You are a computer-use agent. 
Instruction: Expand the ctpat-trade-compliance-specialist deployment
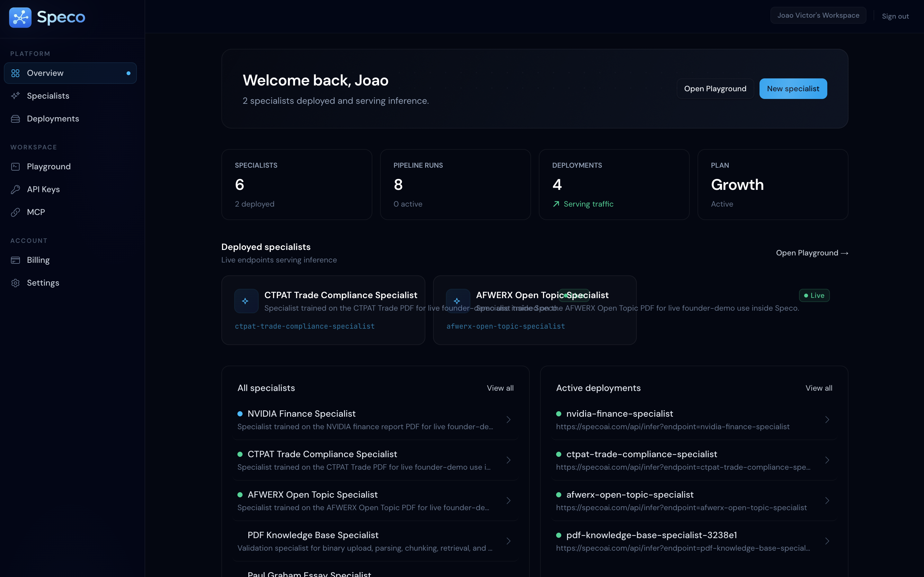coord(827,460)
